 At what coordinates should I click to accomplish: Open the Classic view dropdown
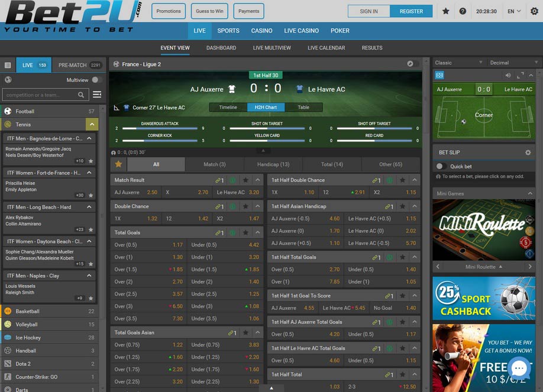point(458,63)
